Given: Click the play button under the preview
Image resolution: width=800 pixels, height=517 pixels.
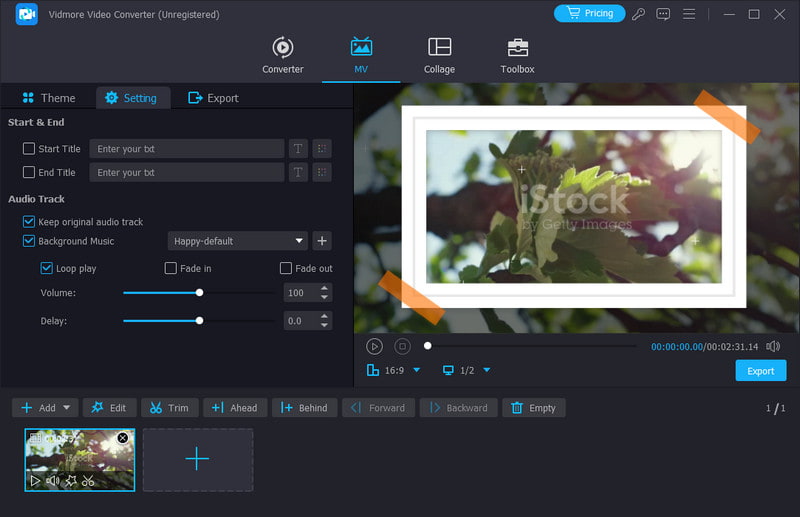Looking at the screenshot, I should [374, 346].
